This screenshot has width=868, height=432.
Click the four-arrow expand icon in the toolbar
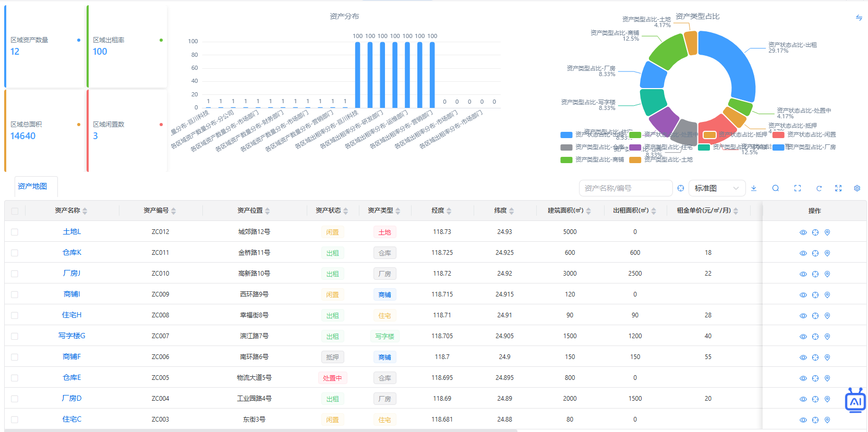838,188
